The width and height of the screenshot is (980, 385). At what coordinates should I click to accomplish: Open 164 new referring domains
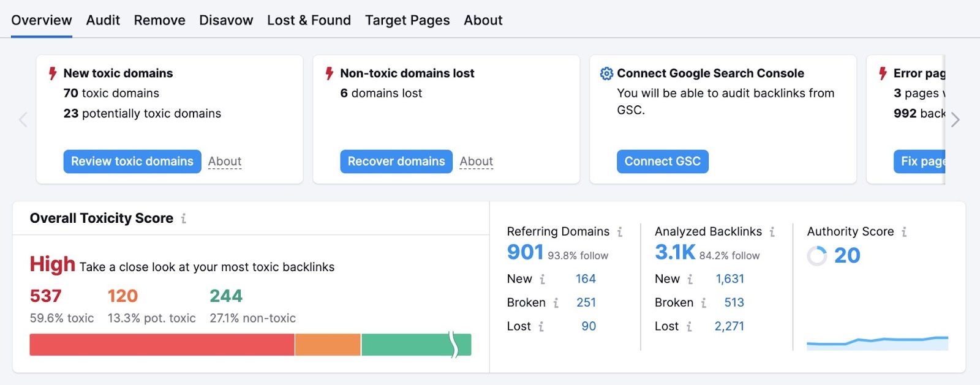pos(586,279)
